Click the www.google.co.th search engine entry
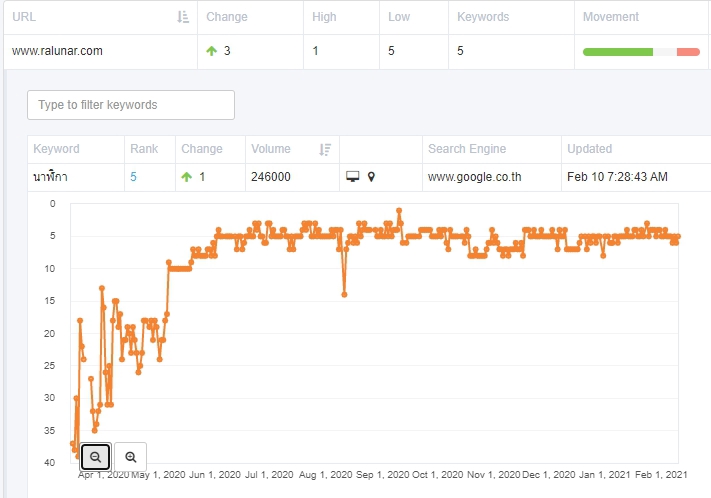The height and width of the screenshot is (498, 711). 476,177
